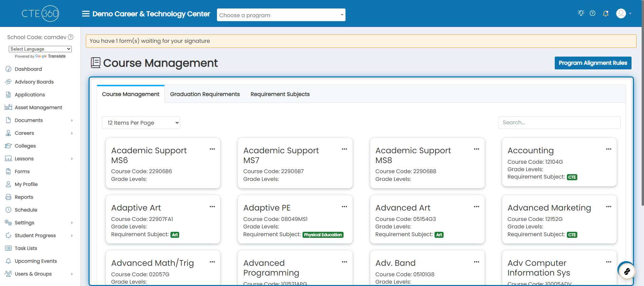Open options menu for Adaptive PE
The image size is (644, 286).
click(x=344, y=206)
